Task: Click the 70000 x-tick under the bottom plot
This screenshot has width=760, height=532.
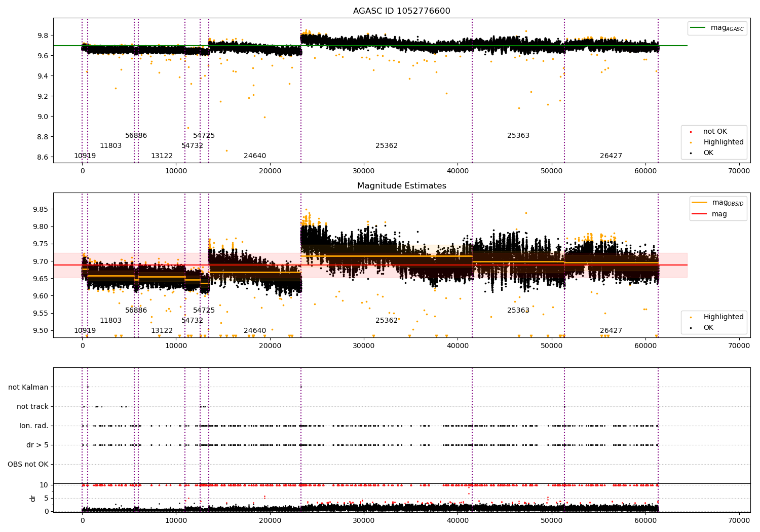Action: (739, 520)
